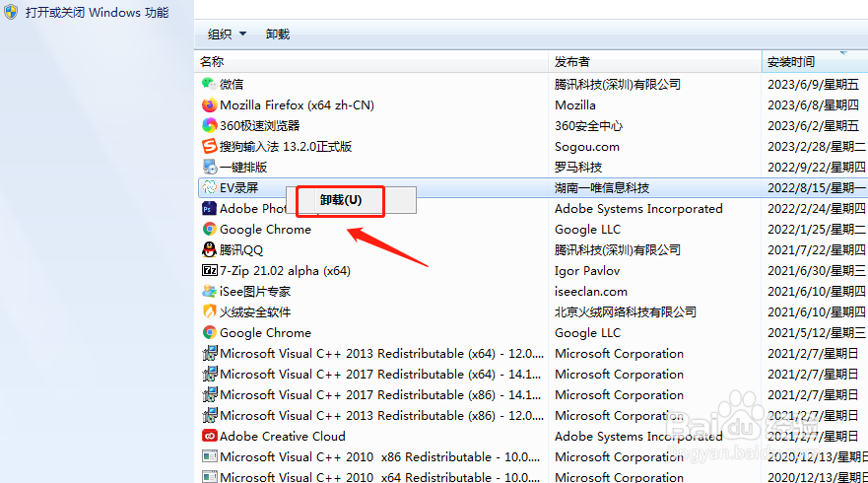Click publisher 罗马科技
This screenshot has width=868, height=483.
coord(578,168)
